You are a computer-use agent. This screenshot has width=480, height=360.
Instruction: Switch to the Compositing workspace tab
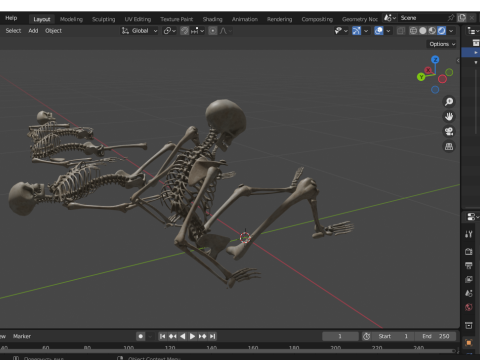pos(317,19)
